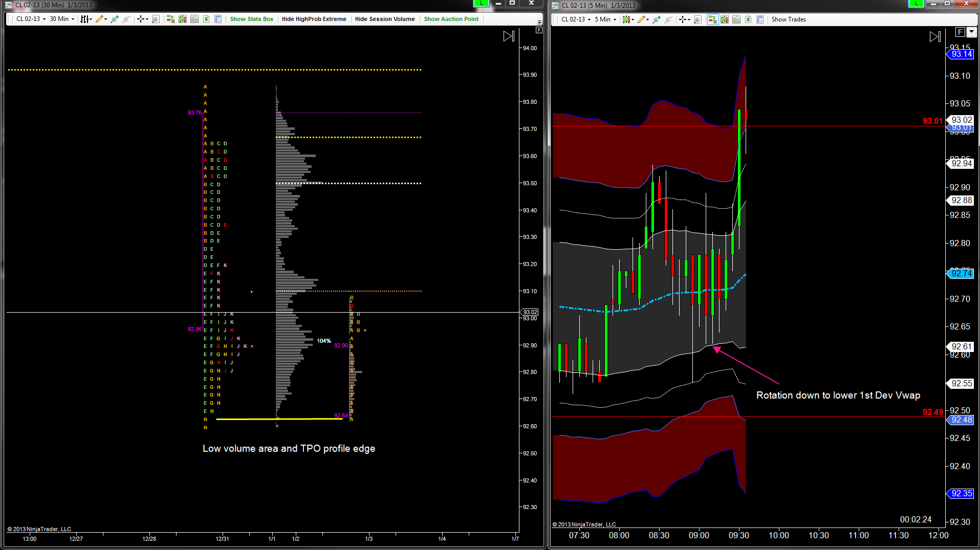Click the 00:02:24 bar timer text
Screen dimensions: 980x550
(916, 520)
